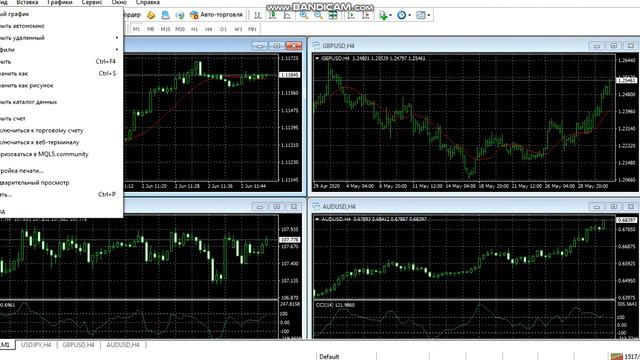Open the Вставка menu
640x360 pixels.
27,2
